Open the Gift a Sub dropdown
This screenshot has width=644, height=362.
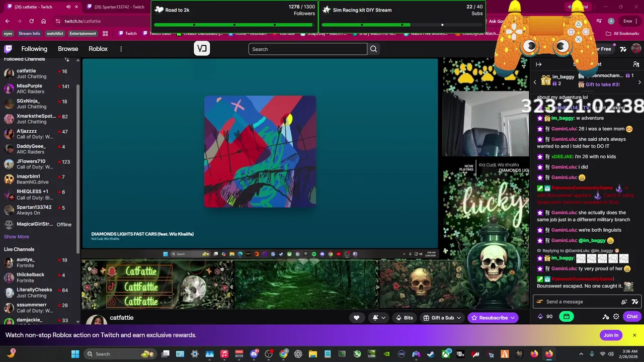[442, 318]
